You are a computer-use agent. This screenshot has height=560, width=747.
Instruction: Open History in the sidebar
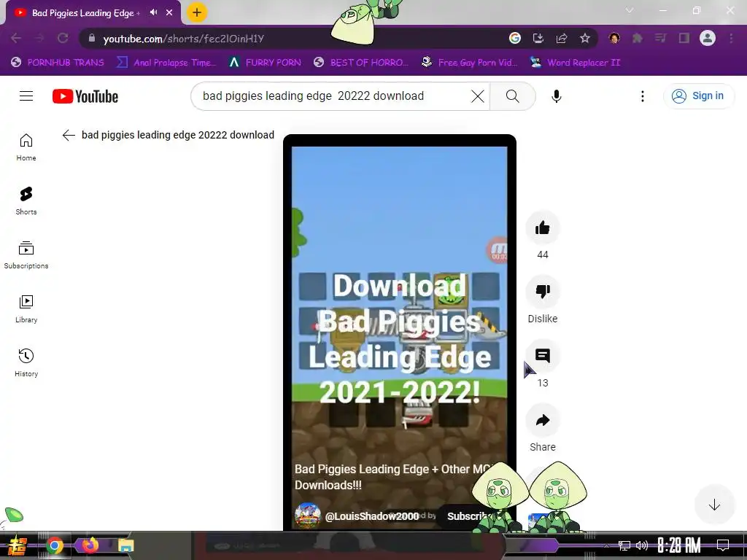[x=26, y=362]
